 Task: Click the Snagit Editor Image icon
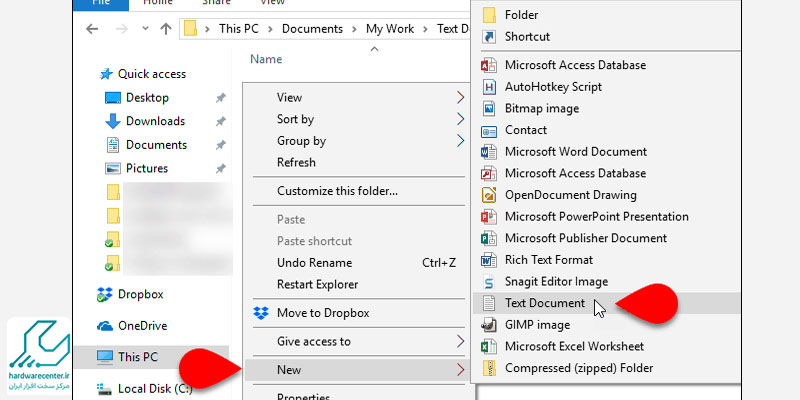coord(489,282)
